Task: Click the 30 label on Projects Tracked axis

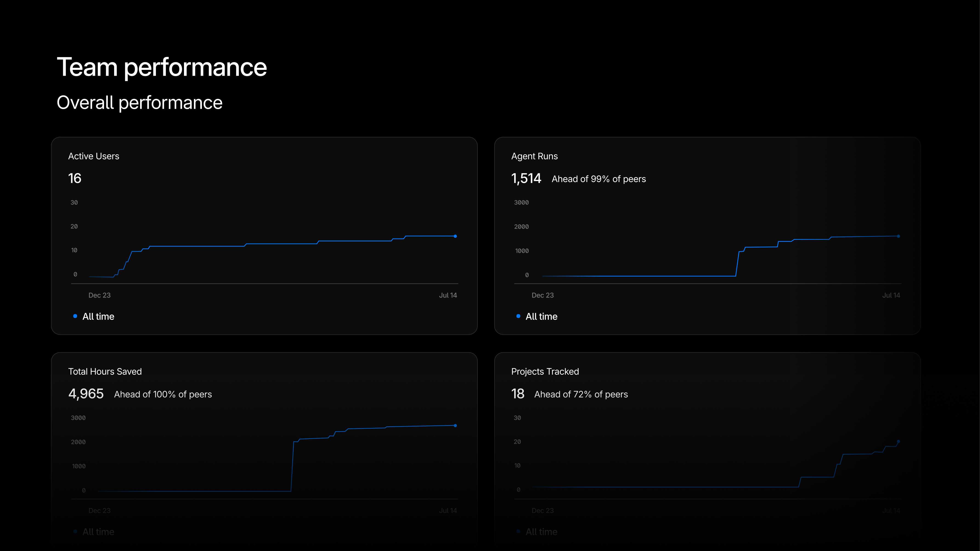Action: coord(517,418)
